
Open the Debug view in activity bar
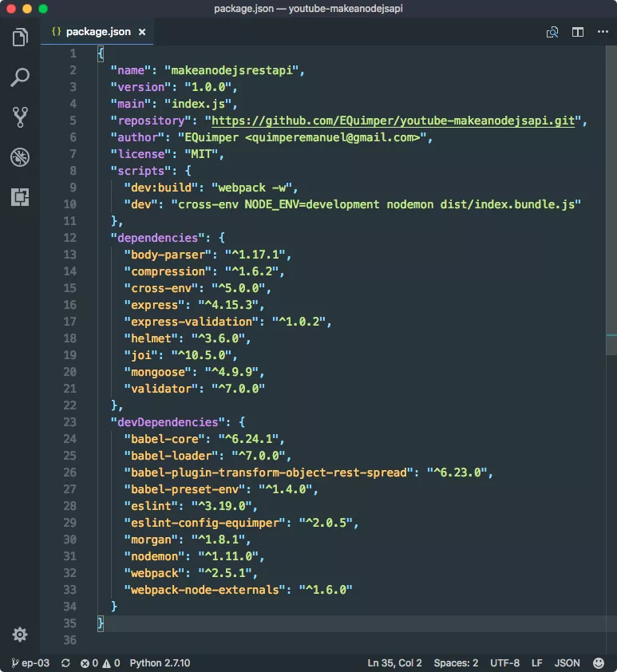[x=20, y=157]
